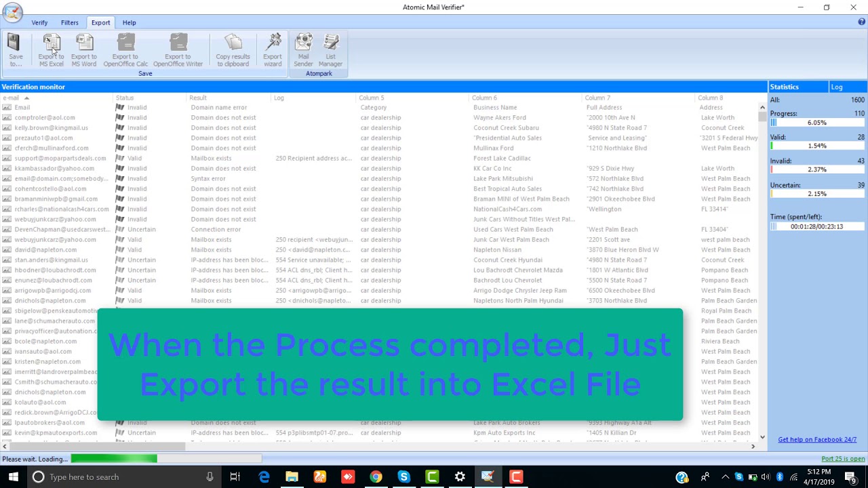Open the Help ribbon tab
This screenshot has width=868, height=488.
click(129, 22)
